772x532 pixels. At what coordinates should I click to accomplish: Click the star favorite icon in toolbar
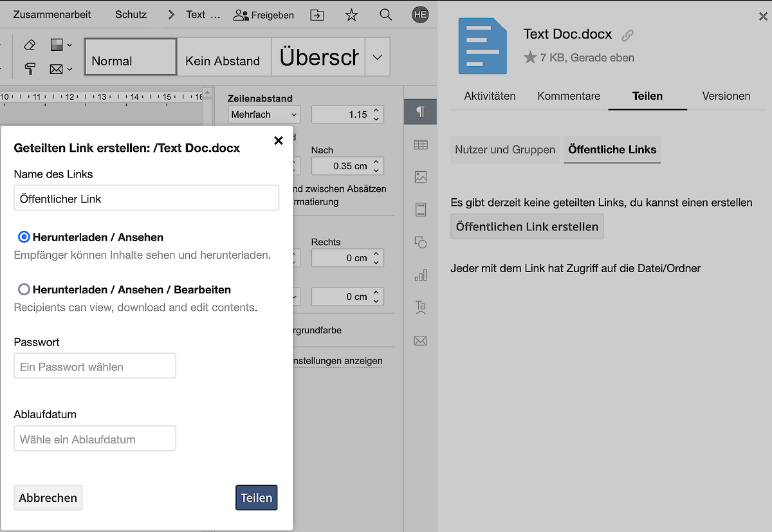click(351, 15)
